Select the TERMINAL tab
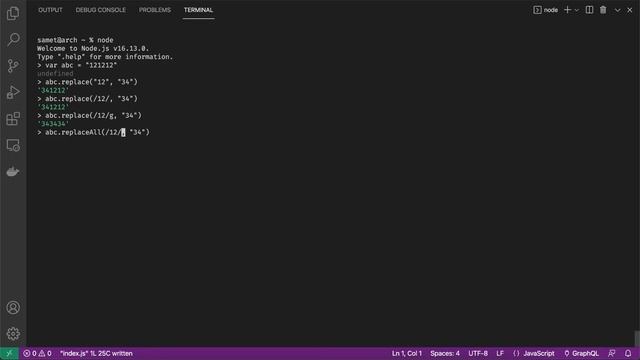 pyautogui.click(x=198, y=10)
